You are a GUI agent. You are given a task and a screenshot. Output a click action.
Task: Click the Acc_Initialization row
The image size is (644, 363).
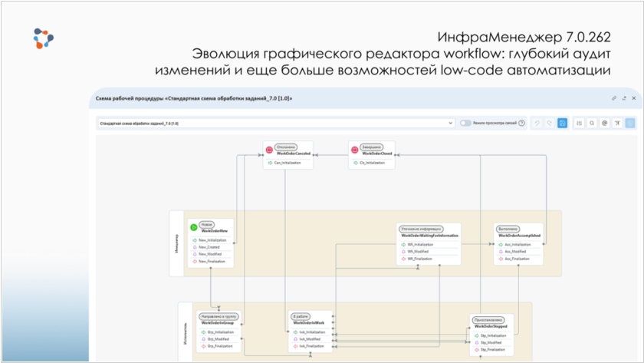coord(519,245)
